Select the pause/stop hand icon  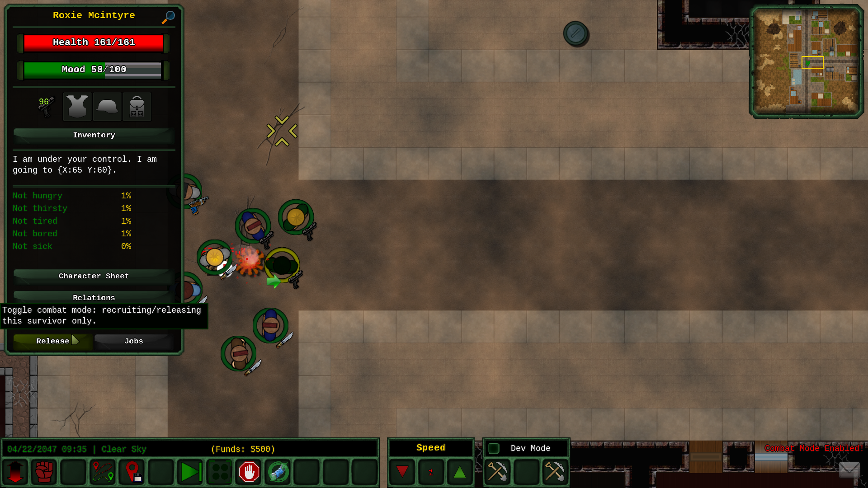(249, 472)
